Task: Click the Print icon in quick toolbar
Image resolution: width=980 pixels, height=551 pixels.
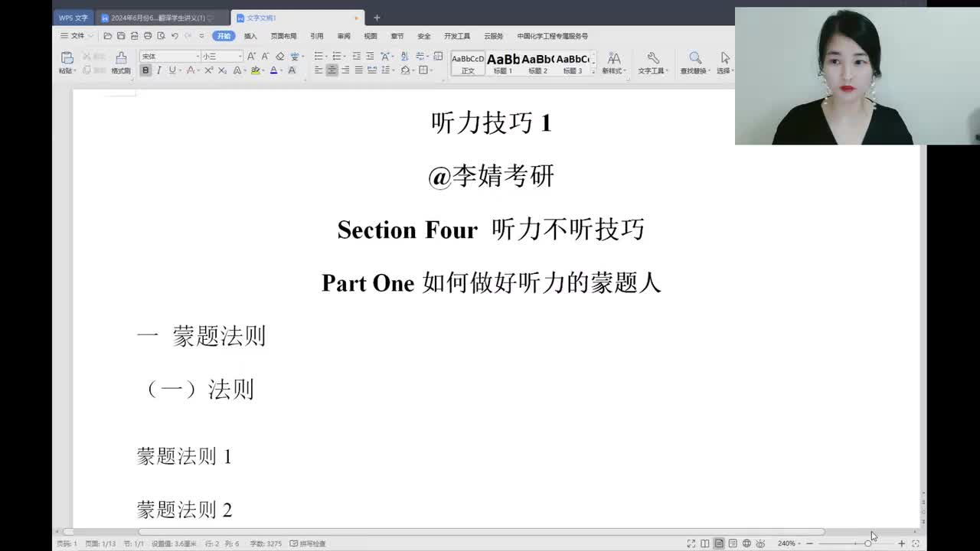Action: pyautogui.click(x=148, y=36)
